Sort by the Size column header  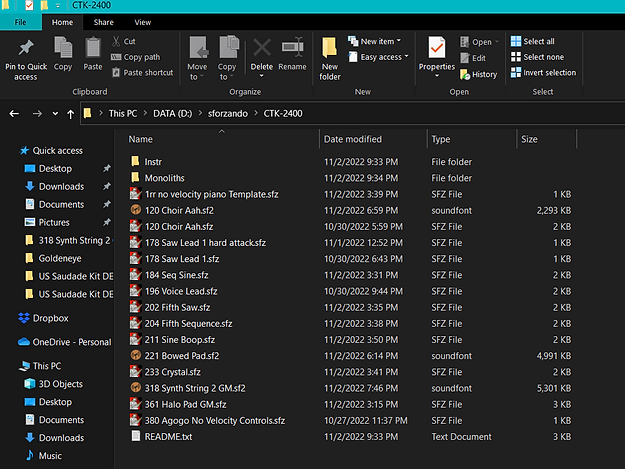point(529,139)
